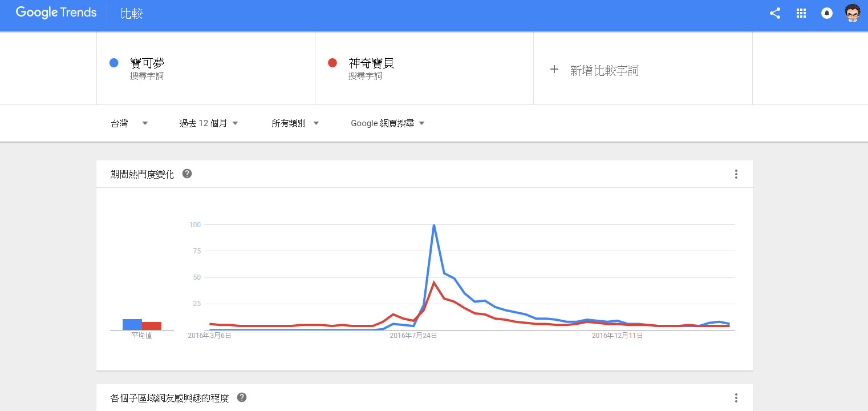Click the blue color dot for 寶可夢

[x=113, y=63]
